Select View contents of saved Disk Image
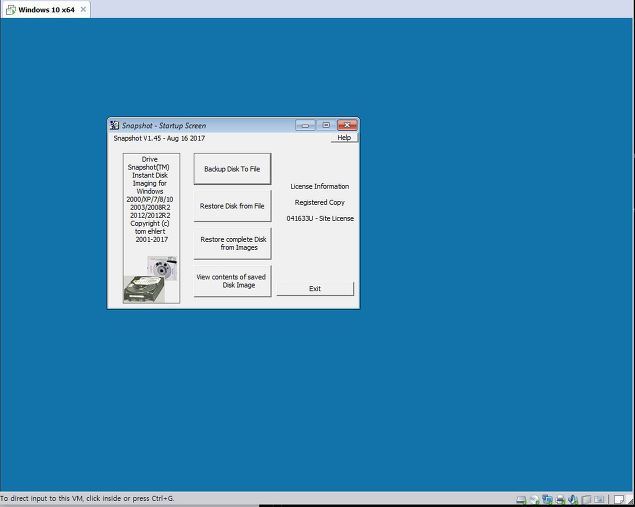 232,281
